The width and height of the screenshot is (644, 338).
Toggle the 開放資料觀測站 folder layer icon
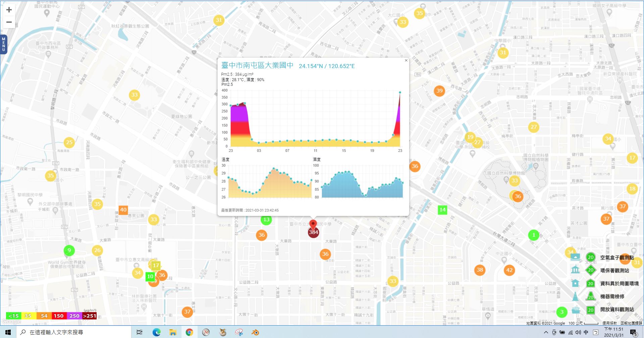pos(576,309)
